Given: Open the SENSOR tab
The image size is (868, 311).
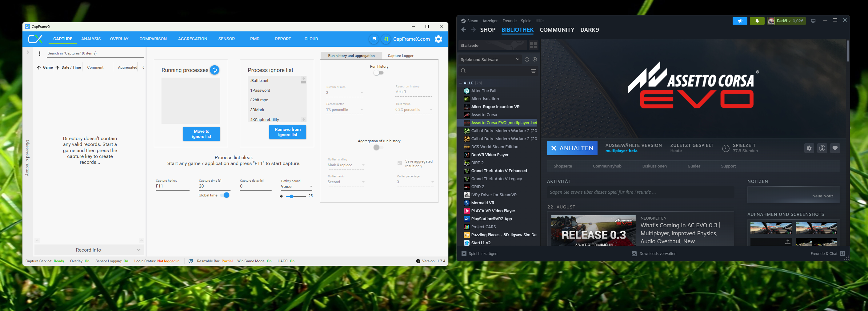Looking at the screenshot, I should 226,39.
